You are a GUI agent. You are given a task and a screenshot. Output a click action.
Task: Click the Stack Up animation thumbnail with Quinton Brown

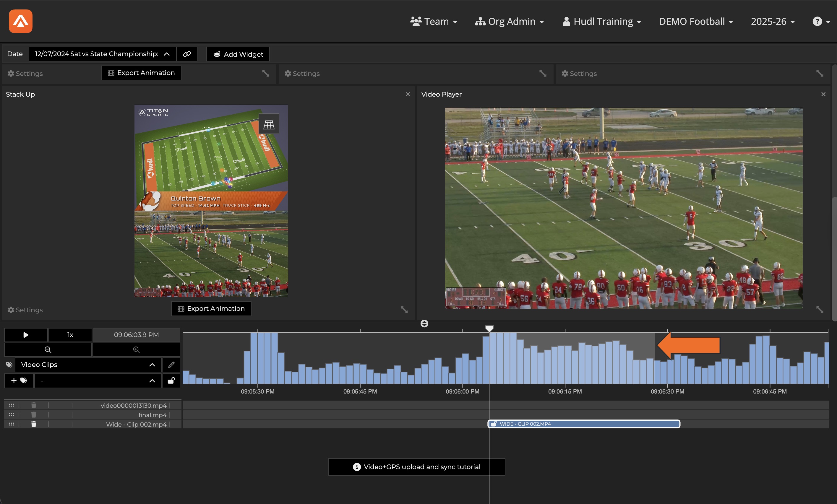pyautogui.click(x=211, y=201)
